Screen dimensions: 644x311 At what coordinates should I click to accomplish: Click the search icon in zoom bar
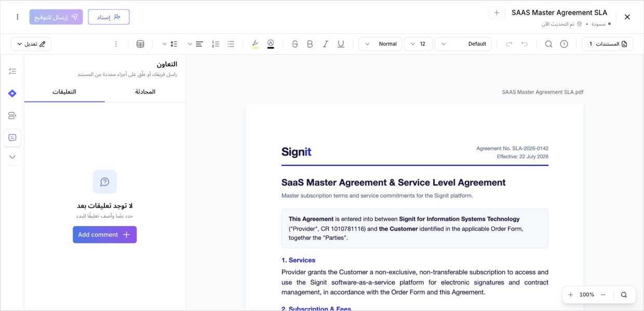624,295
